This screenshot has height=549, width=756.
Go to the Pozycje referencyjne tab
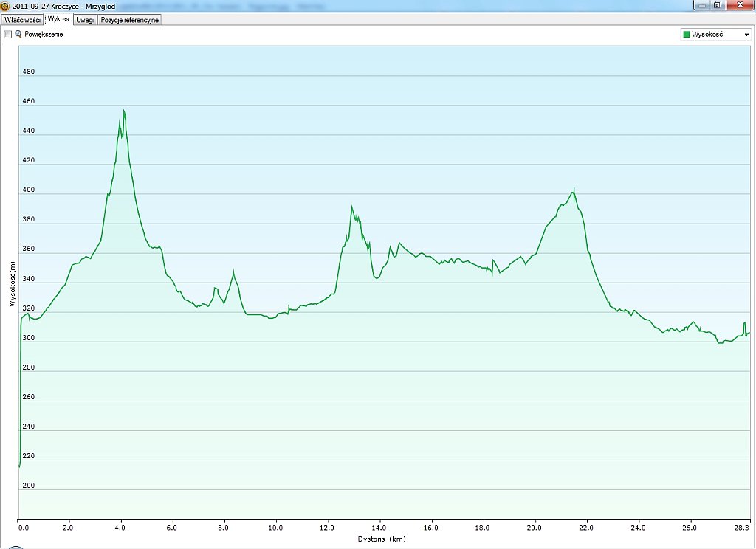coord(130,20)
